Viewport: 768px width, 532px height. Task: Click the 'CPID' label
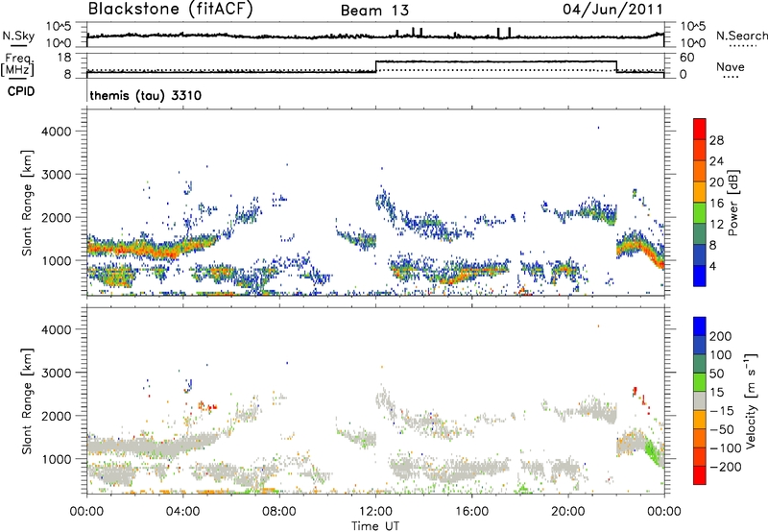coord(21,91)
